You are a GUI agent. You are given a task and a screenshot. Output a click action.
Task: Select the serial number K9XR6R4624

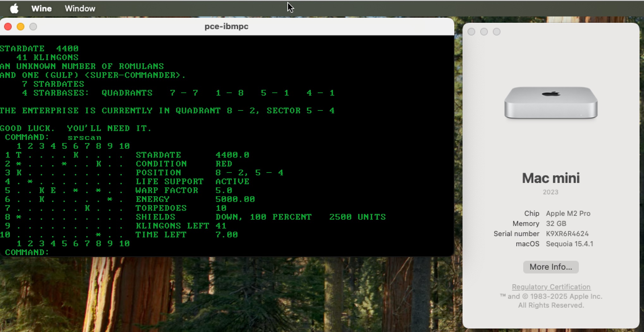pyautogui.click(x=567, y=234)
